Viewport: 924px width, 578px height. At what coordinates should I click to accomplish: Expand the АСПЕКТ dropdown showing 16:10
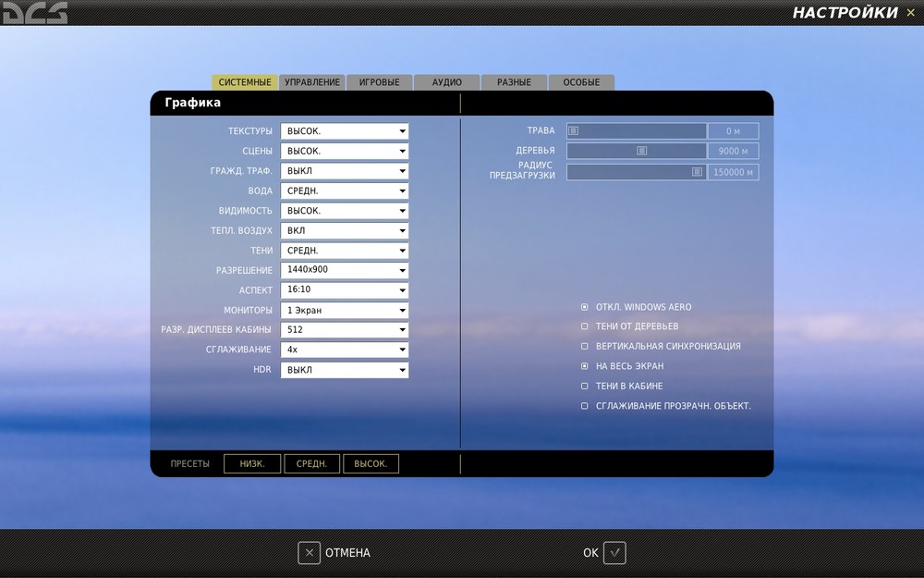pos(344,290)
